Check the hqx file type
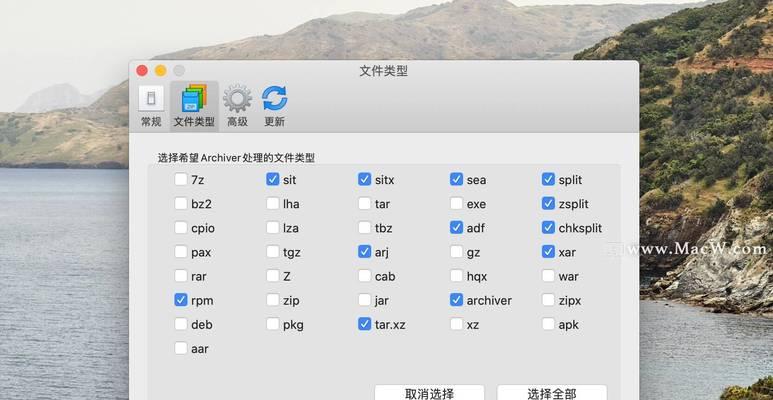The width and height of the screenshot is (773, 400). 457,276
